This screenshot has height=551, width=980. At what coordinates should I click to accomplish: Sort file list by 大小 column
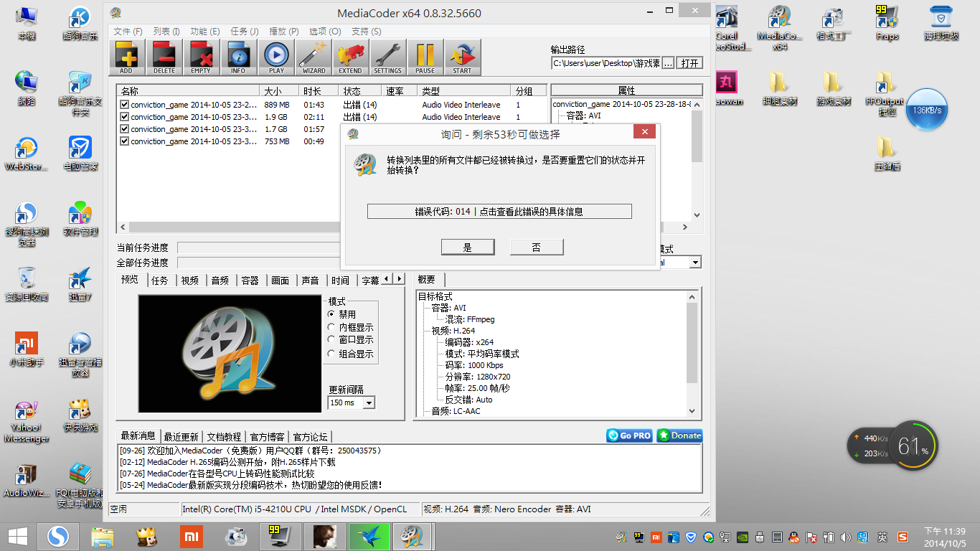pos(280,91)
